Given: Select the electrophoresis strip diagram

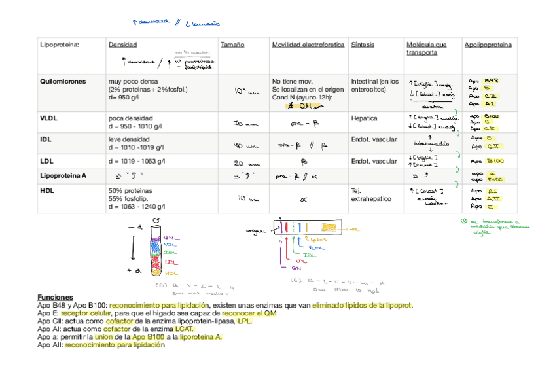Looking at the screenshot, I should coord(308,227).
